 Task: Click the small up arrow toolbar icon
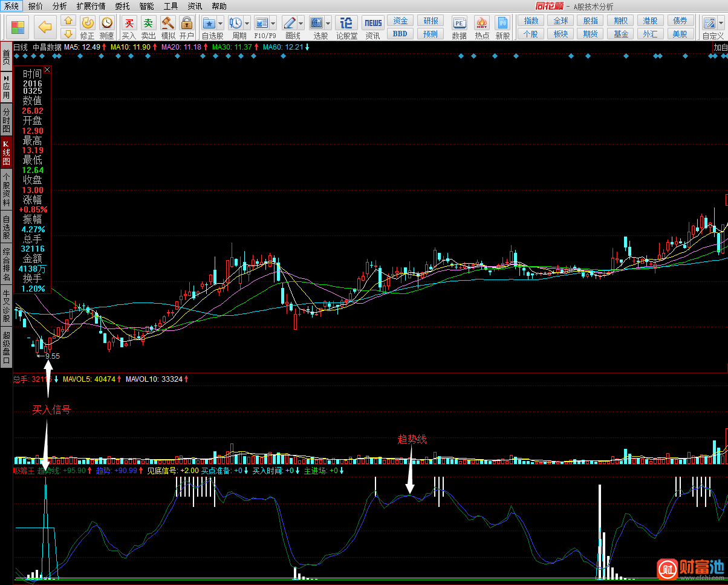pyautogui.click(x=68, y=21)
